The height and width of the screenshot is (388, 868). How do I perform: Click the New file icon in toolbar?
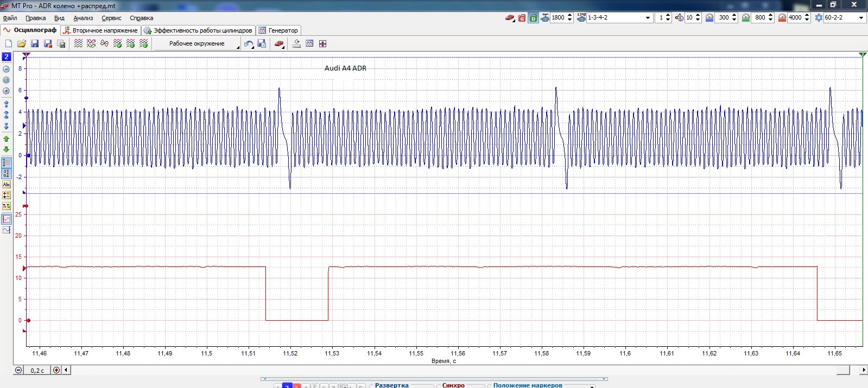coord(8,44)
